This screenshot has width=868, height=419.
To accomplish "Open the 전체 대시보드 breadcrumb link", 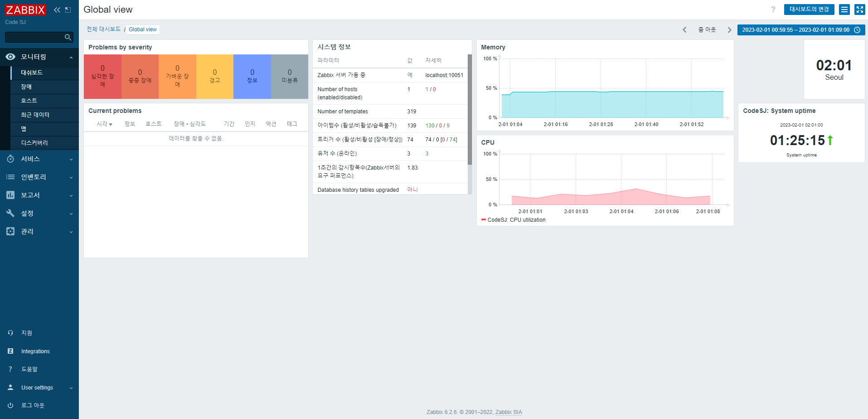I will [104, 29].
